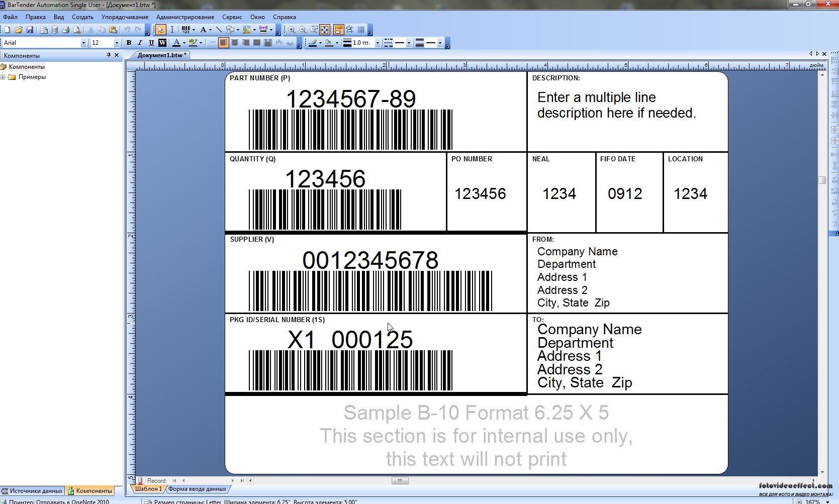
Task: Toggle grid display icon
Action: 361,30
